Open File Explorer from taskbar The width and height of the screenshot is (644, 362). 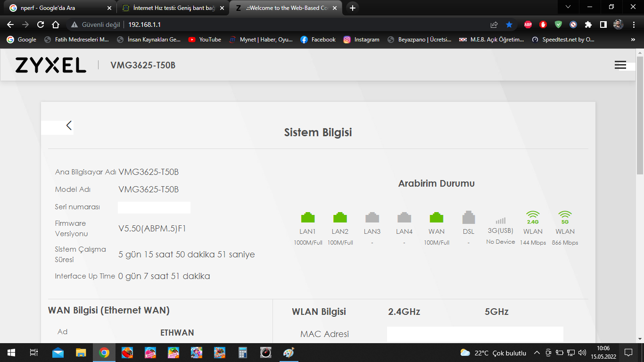click(81, 353)
